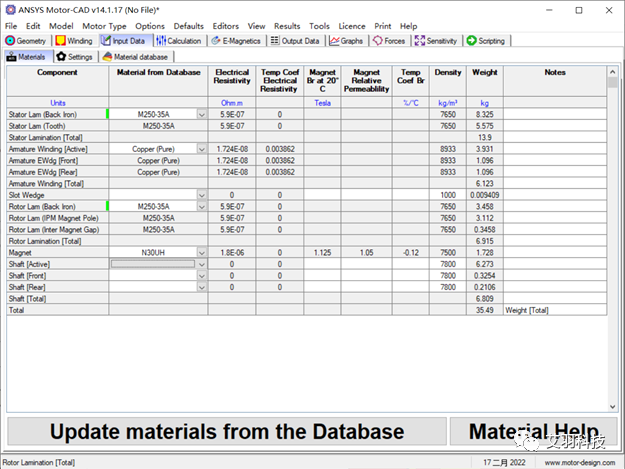
Task: Open the Tools menu
Action: point(319,26)
